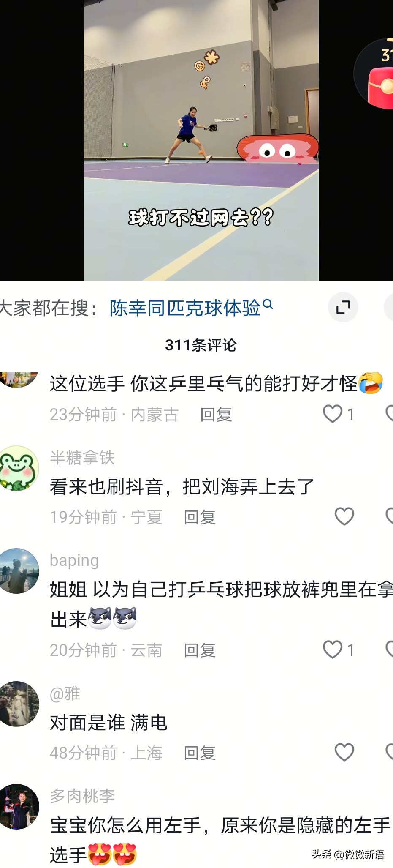Image resolution: width=393 pixels, height=868 pixels.
Task: Expand comments panel with the expand icon
Action: tap(343, 307)
